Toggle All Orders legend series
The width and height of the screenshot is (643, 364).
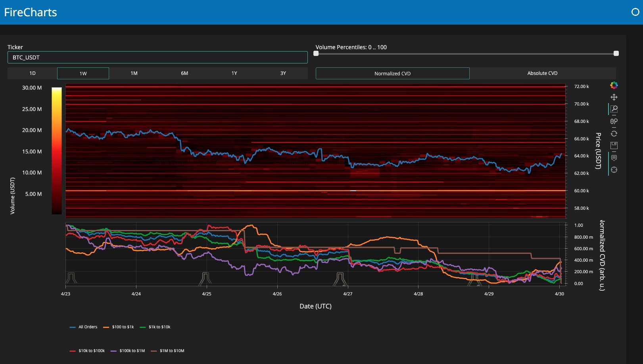(83, 327)
